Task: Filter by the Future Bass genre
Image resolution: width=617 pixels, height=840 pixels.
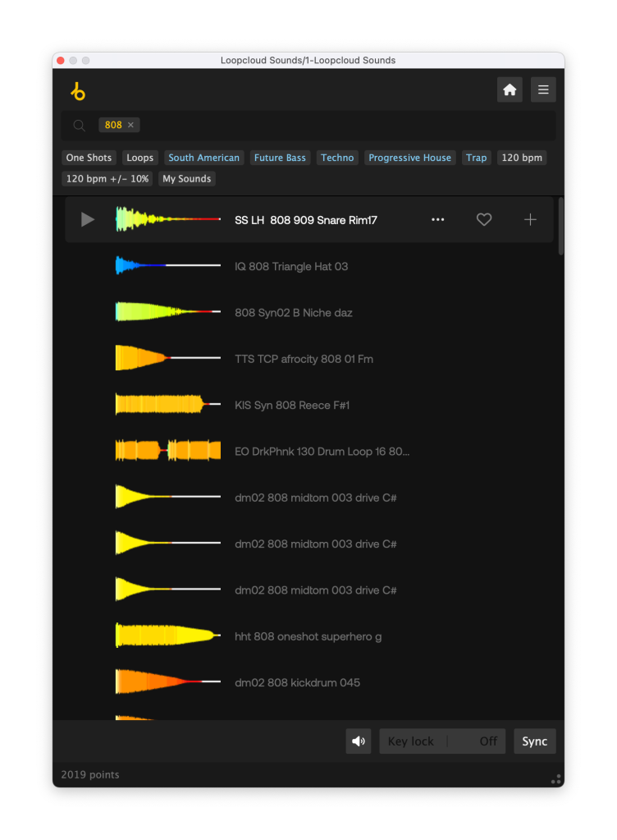Action: (280, 158)
